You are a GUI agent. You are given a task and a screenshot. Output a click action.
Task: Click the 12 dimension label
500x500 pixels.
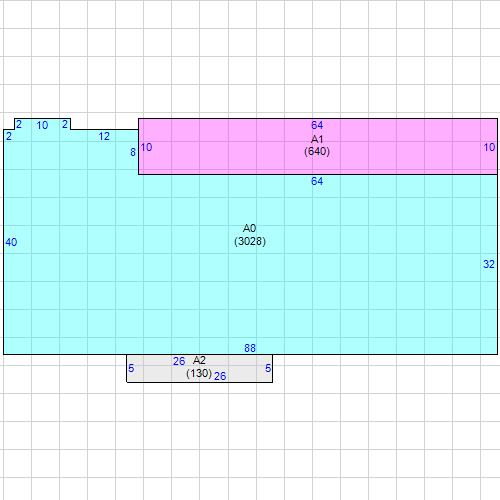tap(104, 136)
